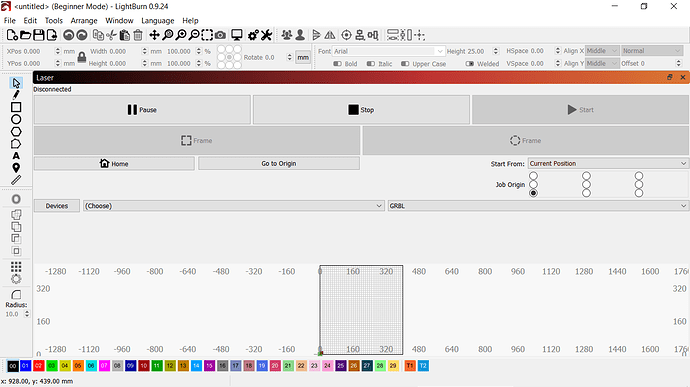Open the GRBL device type dropdown
690x387 pixels.
[538, 206]
